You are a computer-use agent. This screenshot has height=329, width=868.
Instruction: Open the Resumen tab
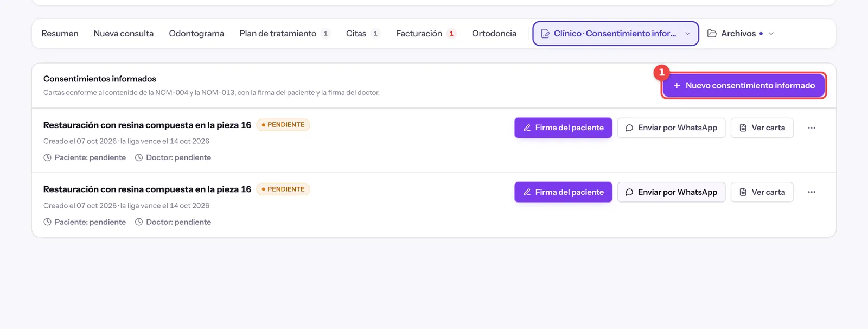(x=60, y=34)
